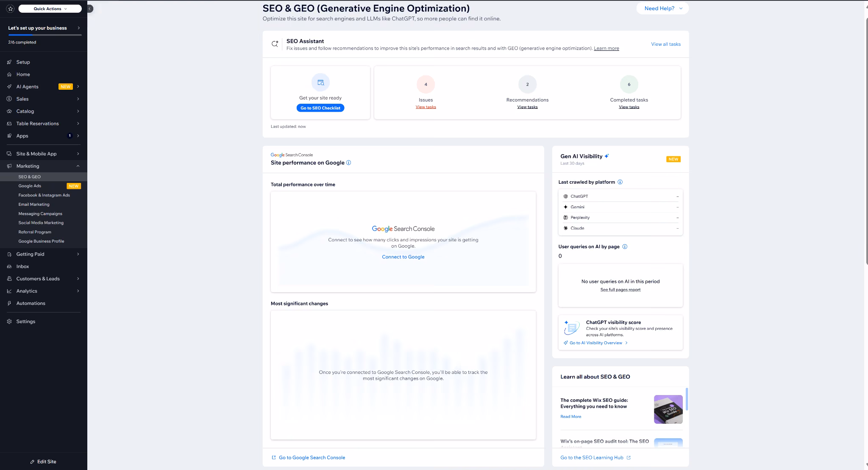
Task: Click the Customers & Leads icon
Action: point(9,279)
